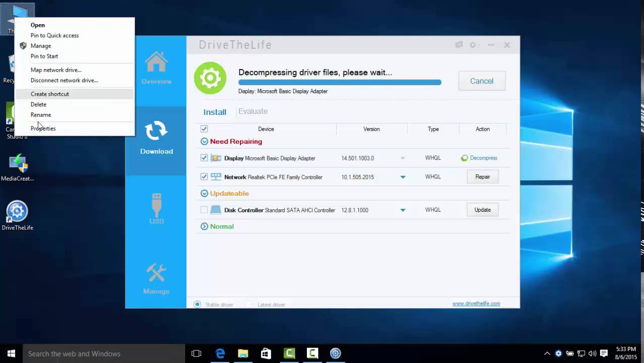Open www.drivethelife.com link

[x=476, y=304]
